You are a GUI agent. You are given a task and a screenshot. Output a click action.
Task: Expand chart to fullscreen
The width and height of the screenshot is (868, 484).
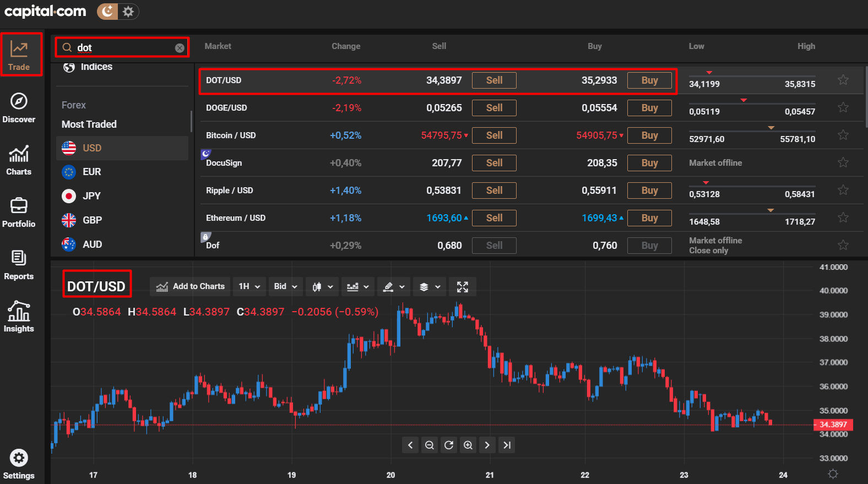(463, 286)
